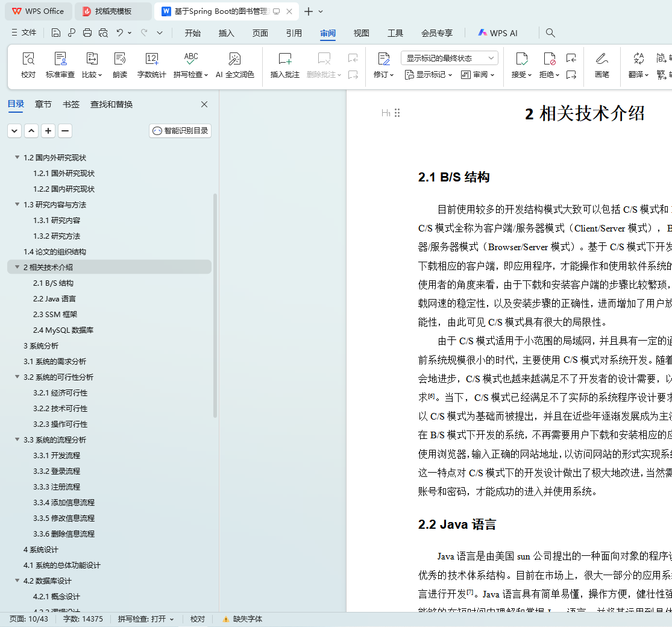The height and width of the screenshot is (627, 672).
Task: Select the 画笔 pen tool
Action: [x=601, y=65]
